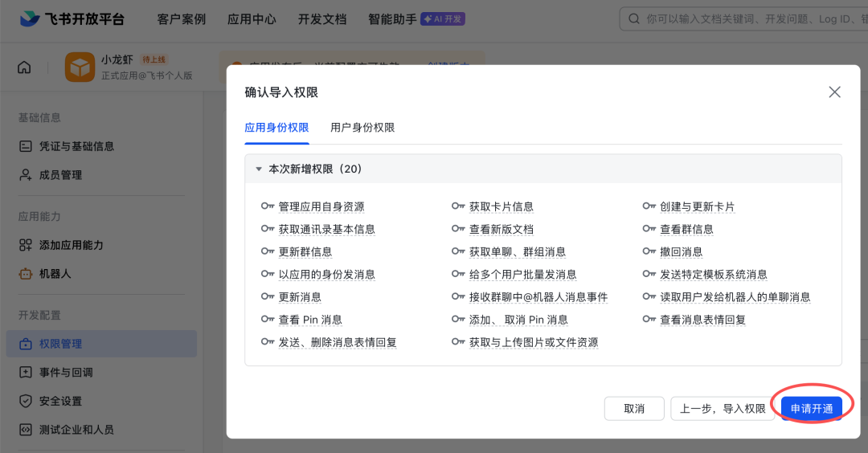This screenshot has height=453, width=868.
Task: Click the key icon beside 查看 Pin 消息
Action: pos(268,320)
